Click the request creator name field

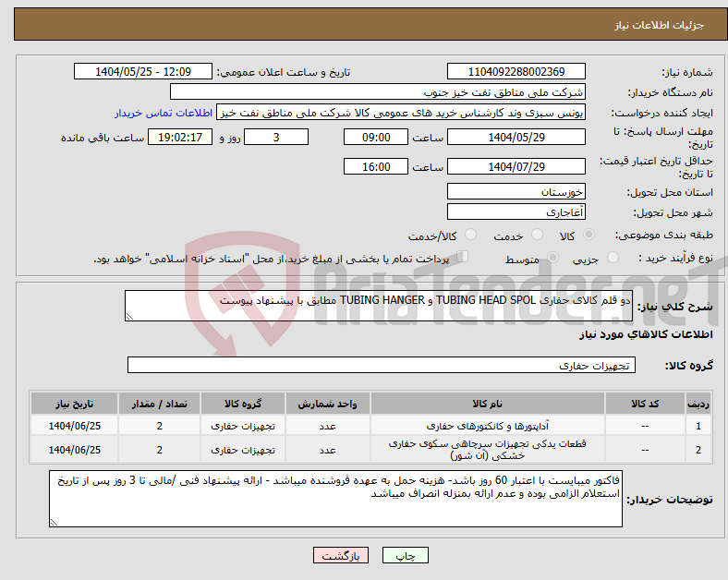point(401,113)
